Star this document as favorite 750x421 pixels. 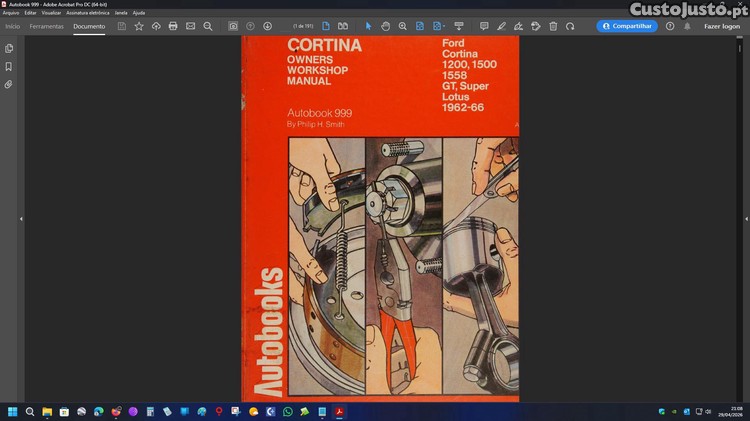pyautogui.click(x=139, y=26)
